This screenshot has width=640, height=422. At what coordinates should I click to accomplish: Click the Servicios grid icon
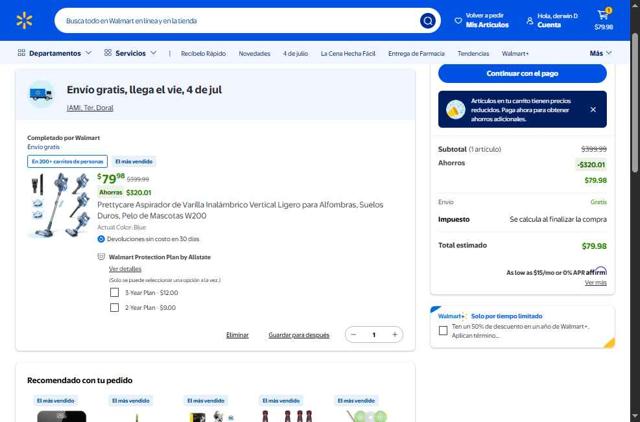pos(108,53)
